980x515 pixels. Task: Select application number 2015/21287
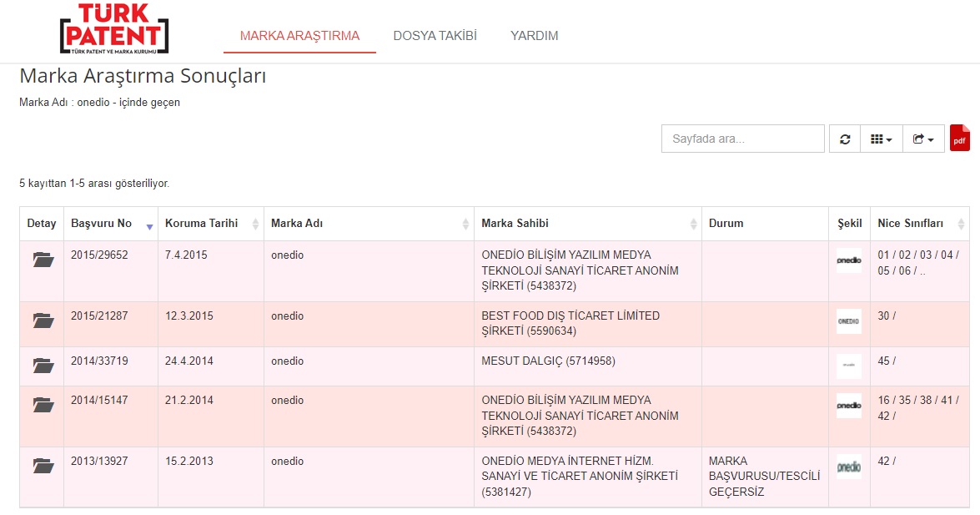point(99,316)
